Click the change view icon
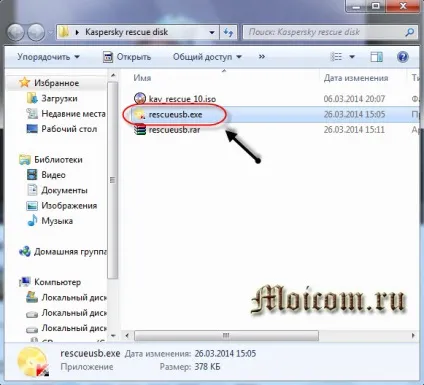 tap(336, 57)
